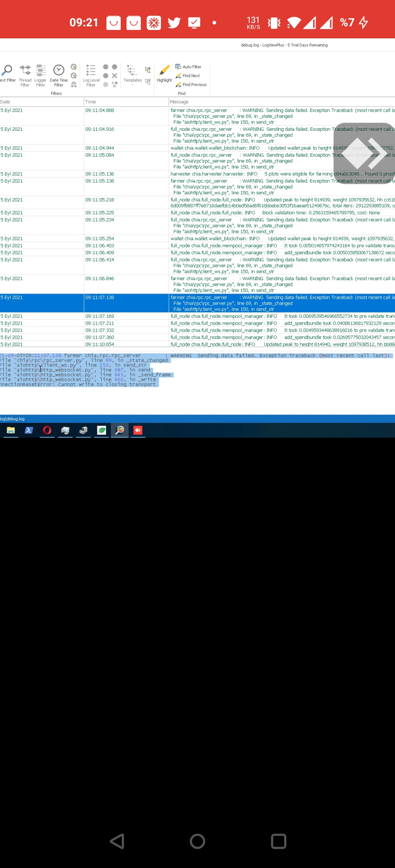Select the Highlight marker tool

click(x=164, y=73)
